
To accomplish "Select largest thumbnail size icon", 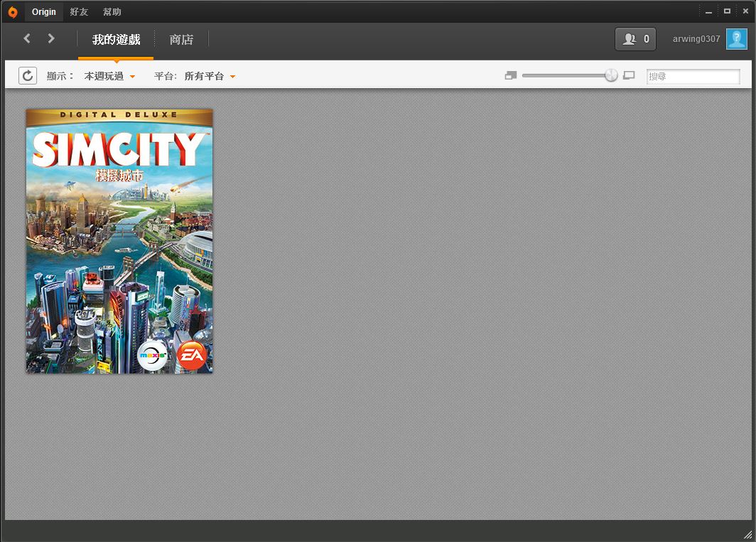I will tap(629, 76).
